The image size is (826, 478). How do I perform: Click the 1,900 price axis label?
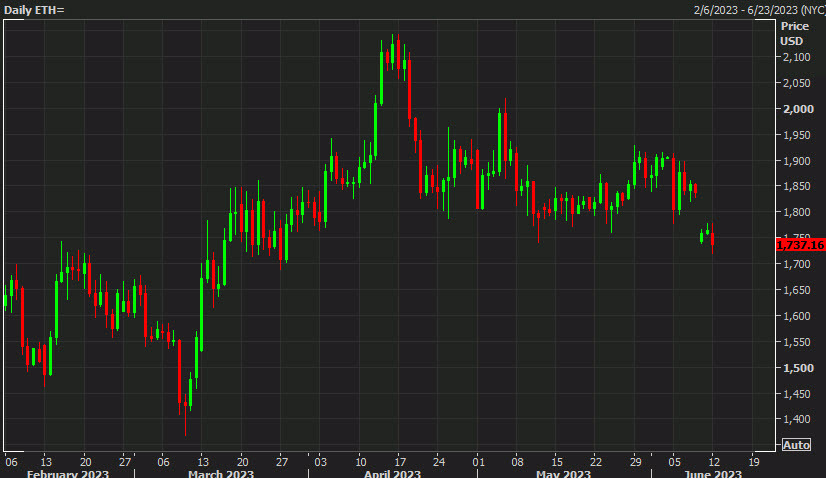click(797, 161)
